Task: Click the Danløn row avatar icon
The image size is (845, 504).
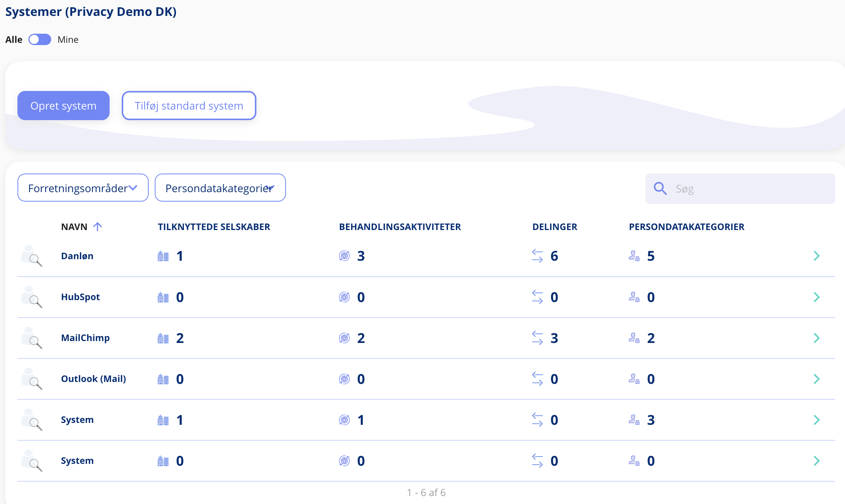Action: [x=31, y=256]
